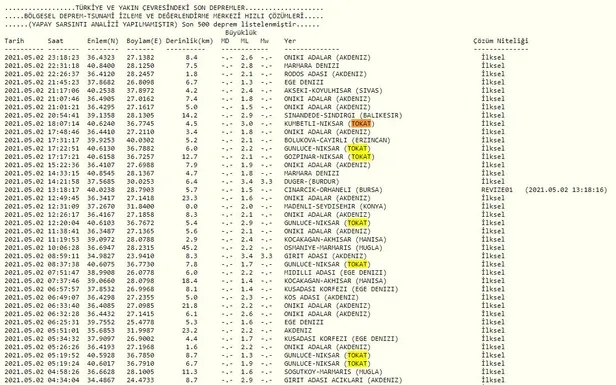Click the 'Çözüm Niteliği' column header
This screenshot has height=385, width=616.
[x=500, y=41]
